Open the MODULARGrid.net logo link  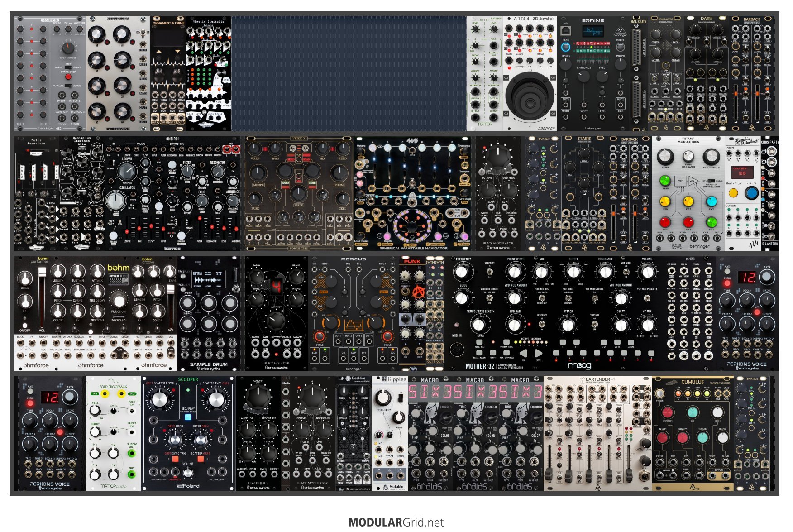point(396,522)
